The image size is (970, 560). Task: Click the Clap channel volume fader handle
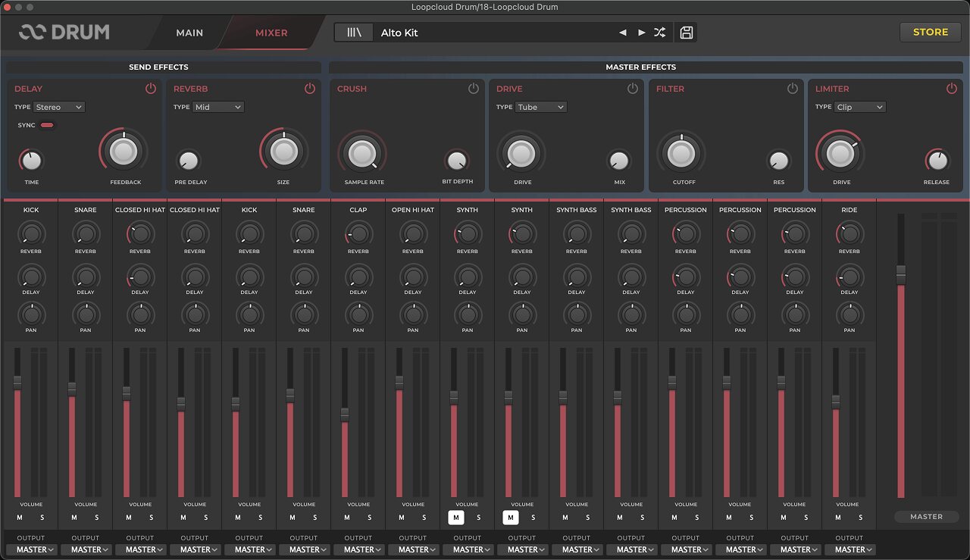(x=345, y=415)
